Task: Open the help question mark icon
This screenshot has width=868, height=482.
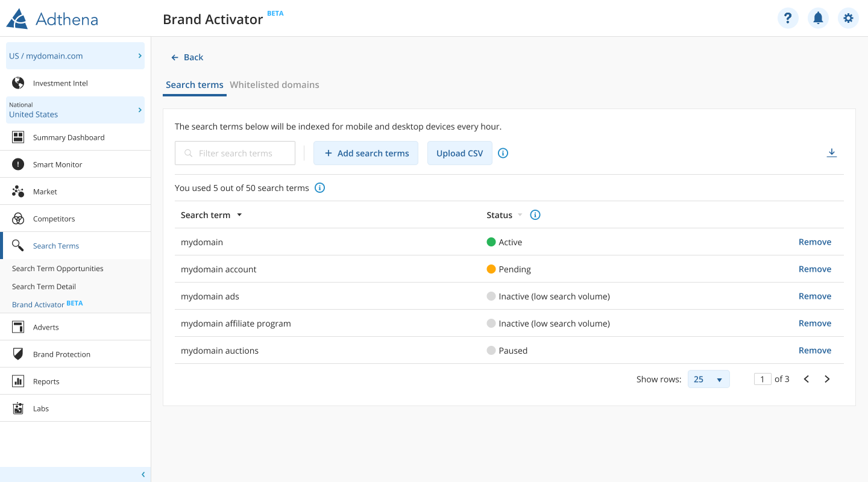Action: click(x=788, y=18)
